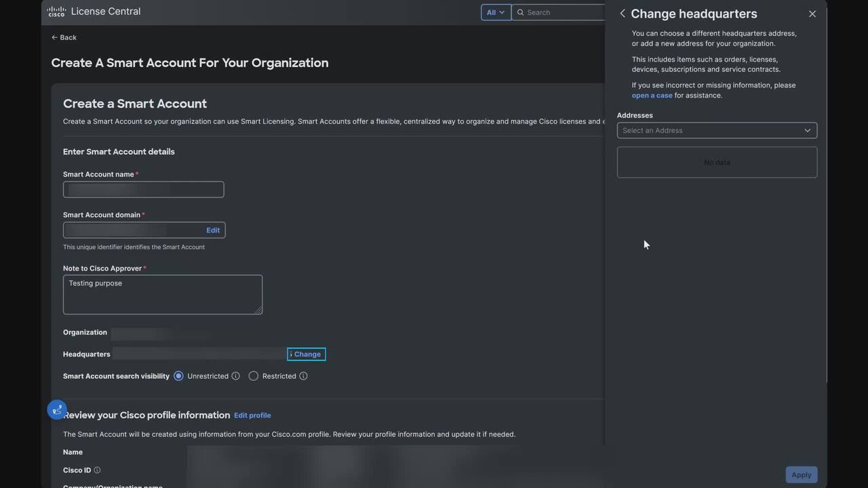Click the search magnifier icon
The image size is (868, 488).
point(521,12)
